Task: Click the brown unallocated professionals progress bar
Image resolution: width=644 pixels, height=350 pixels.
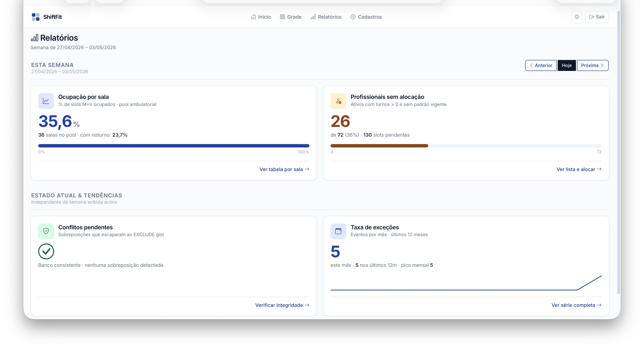Action: 379,146
